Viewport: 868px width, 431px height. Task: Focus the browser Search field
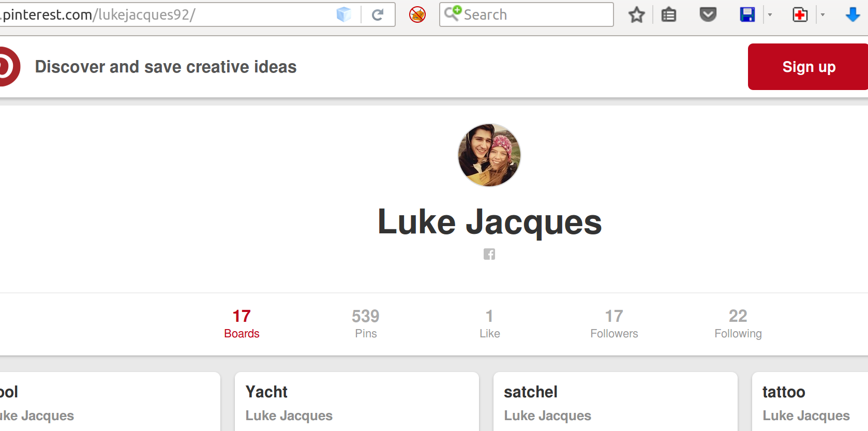click(x=535, y=14)
